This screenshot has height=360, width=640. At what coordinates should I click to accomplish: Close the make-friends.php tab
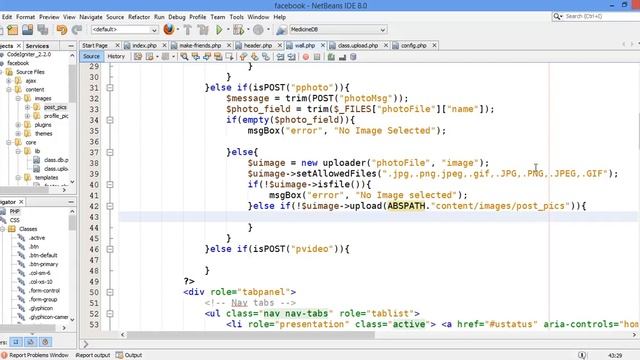click(229, 45)
